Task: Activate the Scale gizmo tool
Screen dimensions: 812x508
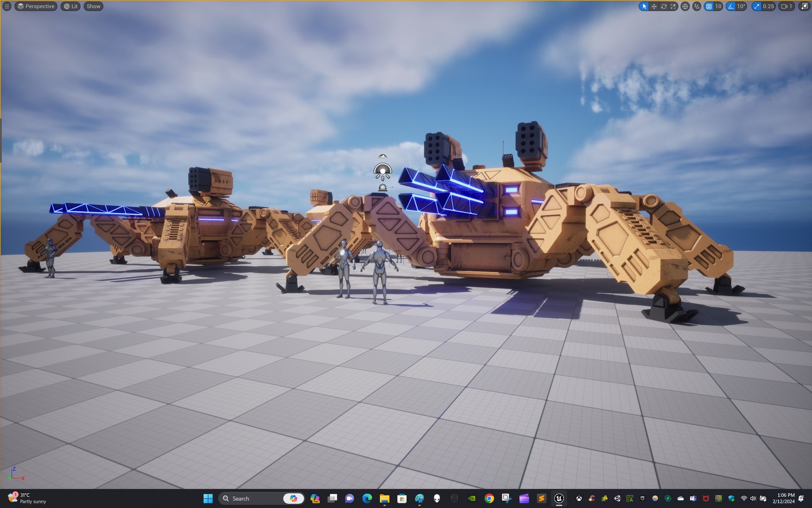Action: [673, 6]
